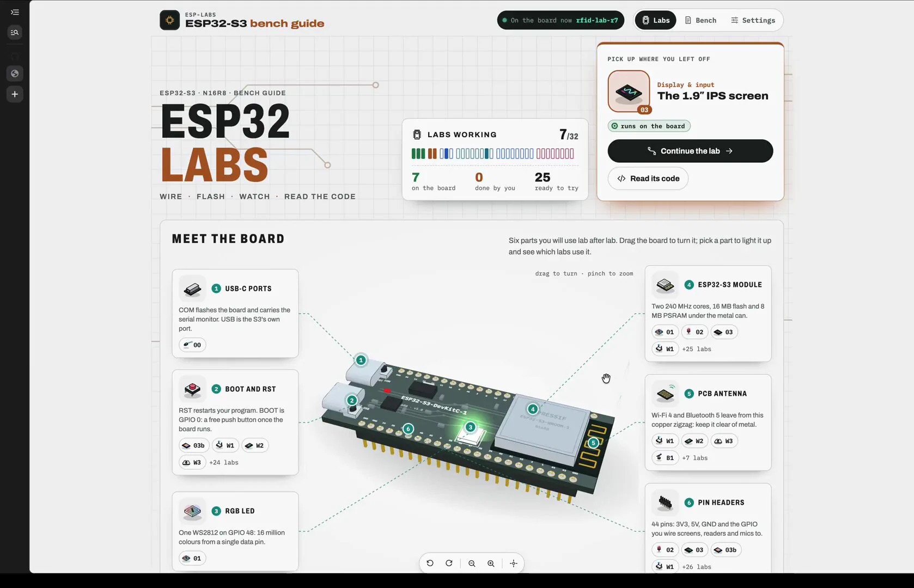Open lab chip 03b in Boot and RST card
914x588 pixels.
194,445
